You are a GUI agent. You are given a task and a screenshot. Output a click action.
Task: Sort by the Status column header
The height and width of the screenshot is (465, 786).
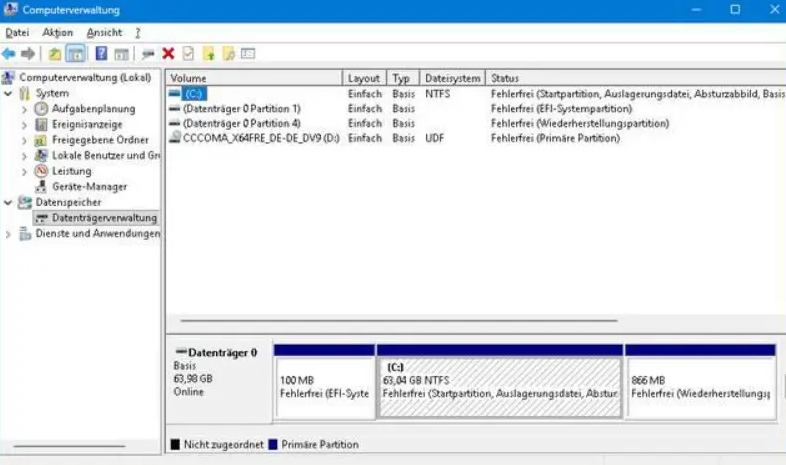pyautogui.click(x=636, y=78)
